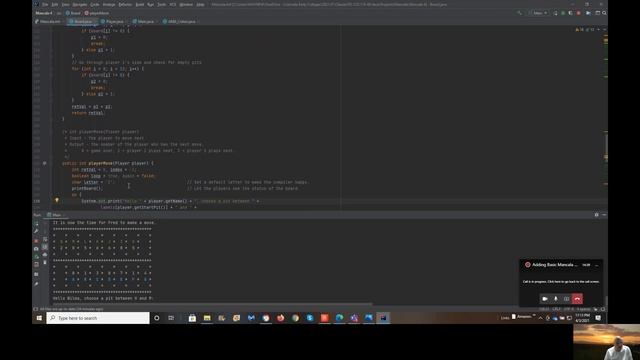640x360 pixels.
Task: Open File Explorer from the taskbar
Action: [x=207, y=318]
